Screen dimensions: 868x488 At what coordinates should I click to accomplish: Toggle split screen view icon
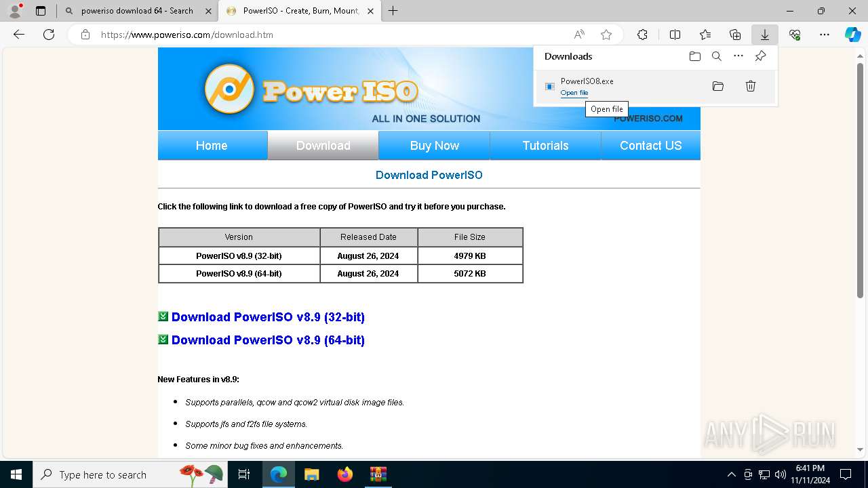pos(675,35)
